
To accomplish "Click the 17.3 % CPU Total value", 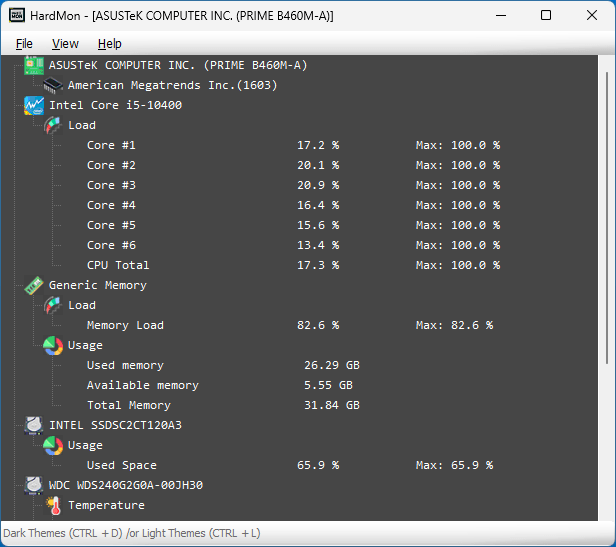I will pos(318,266).
